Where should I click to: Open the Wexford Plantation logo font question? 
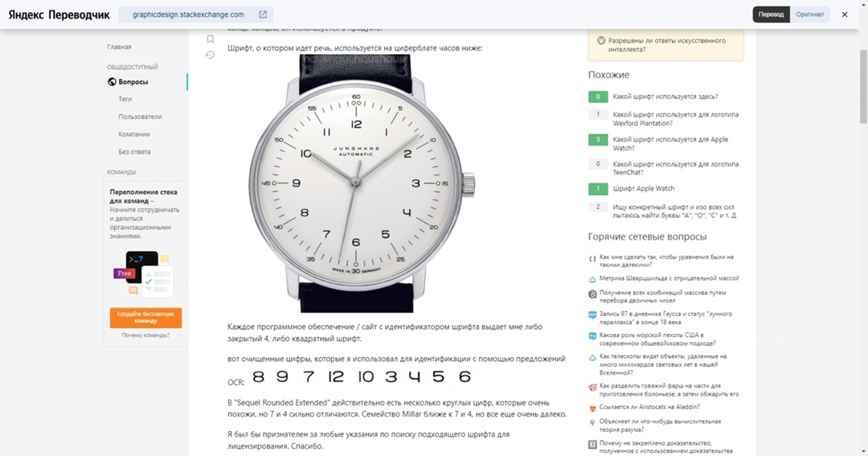click(x=675, y=118)
